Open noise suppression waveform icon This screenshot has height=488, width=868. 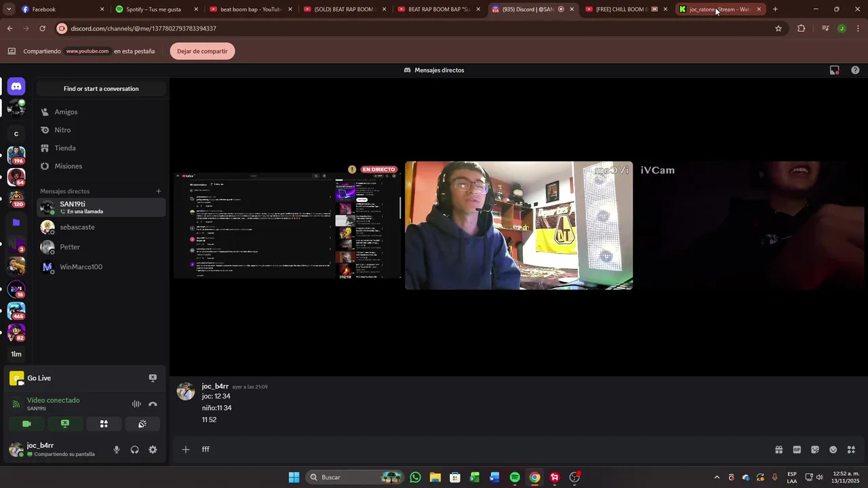tap(136, 404)
